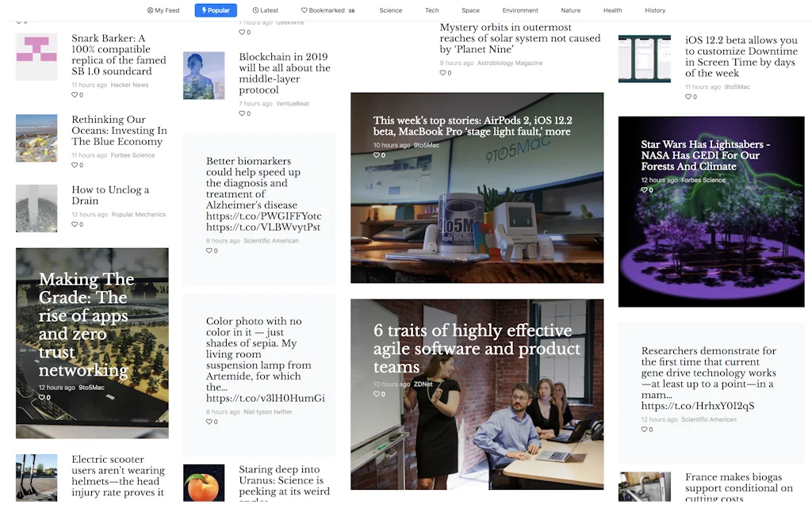Open the 9to5Mac top stories image card

pos(477,188)
